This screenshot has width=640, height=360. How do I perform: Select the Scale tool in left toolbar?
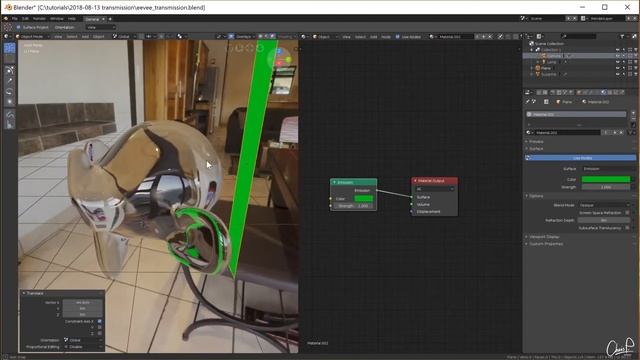pos(9,102)
